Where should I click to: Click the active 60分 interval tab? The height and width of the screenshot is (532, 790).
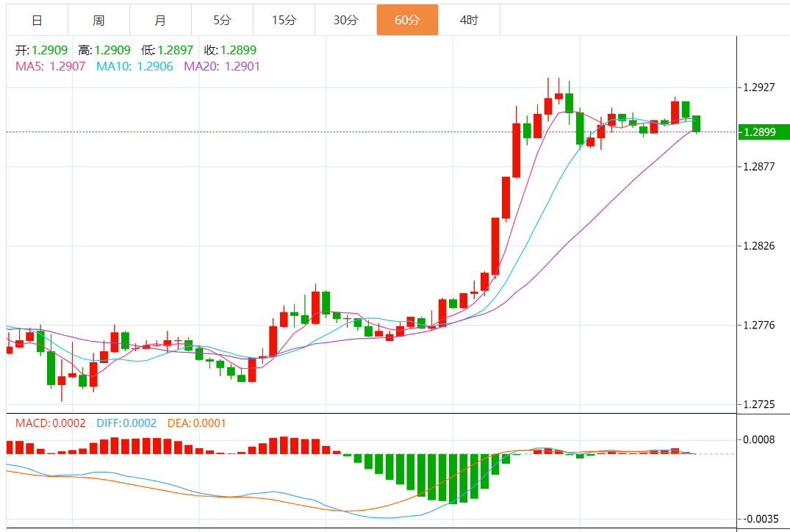[x=408, y=20]
